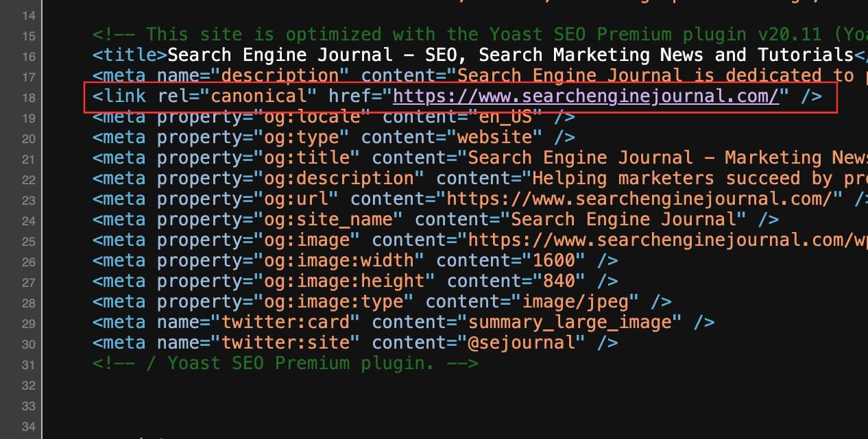Viewport: 868px width, 439px height.
Task: Click the "og:locale" property value
Action: point(312,116)
